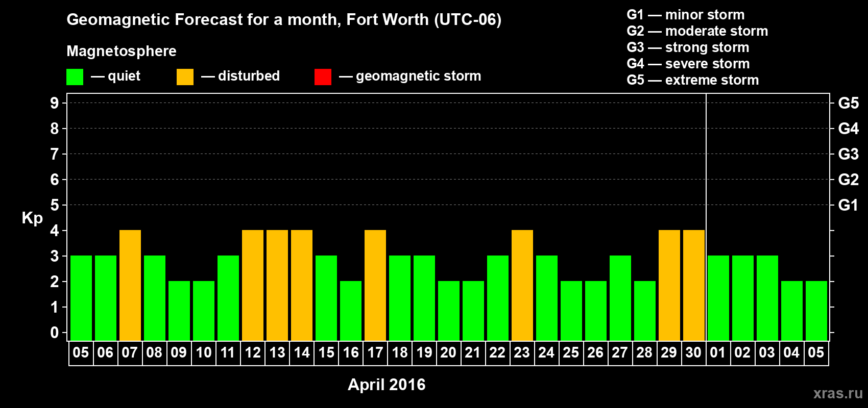Image resolution: width=868 pixels, height=408 pixels.
Task: Select the green bar for day 20
Action: point(449,311)
